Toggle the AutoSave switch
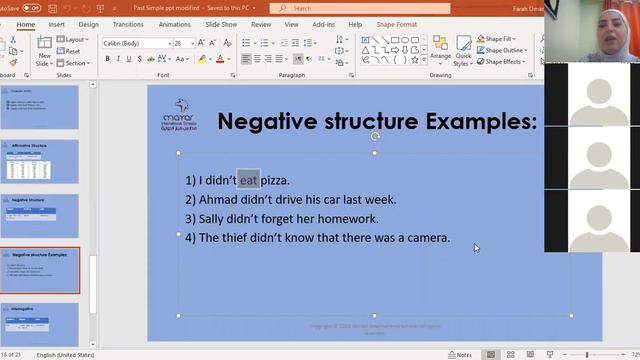Screen dimensions: 640x360 (31, 8)
